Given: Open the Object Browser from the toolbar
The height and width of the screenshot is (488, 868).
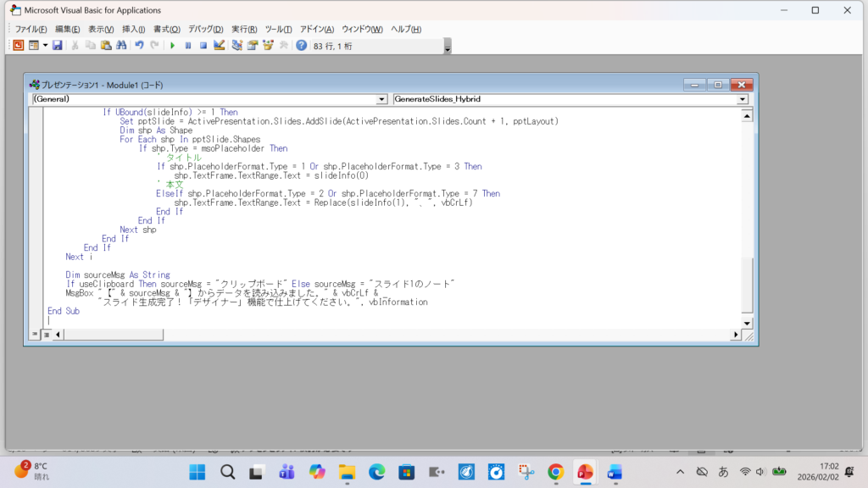Looking at the screenshot, I should 267,46.
